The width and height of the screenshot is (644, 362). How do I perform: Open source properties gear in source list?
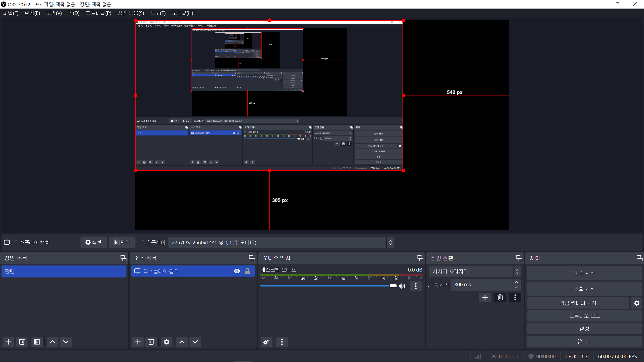tap(167, 342)
